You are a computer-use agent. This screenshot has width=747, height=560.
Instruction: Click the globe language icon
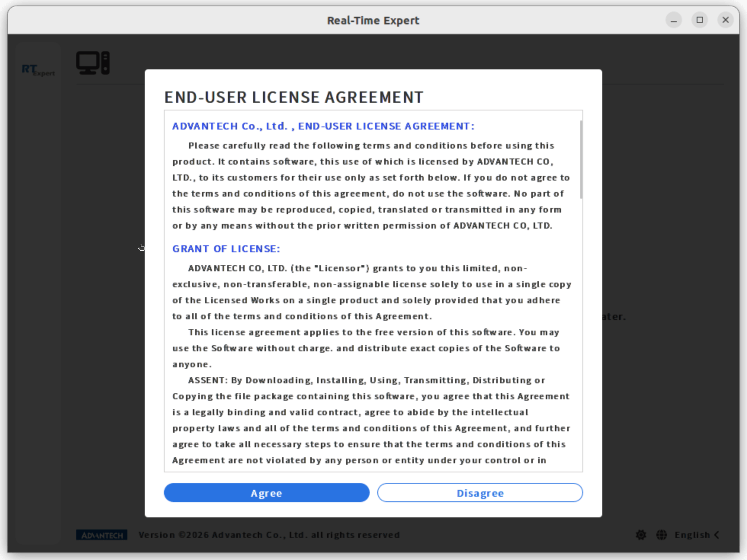[x=662, y=535]
